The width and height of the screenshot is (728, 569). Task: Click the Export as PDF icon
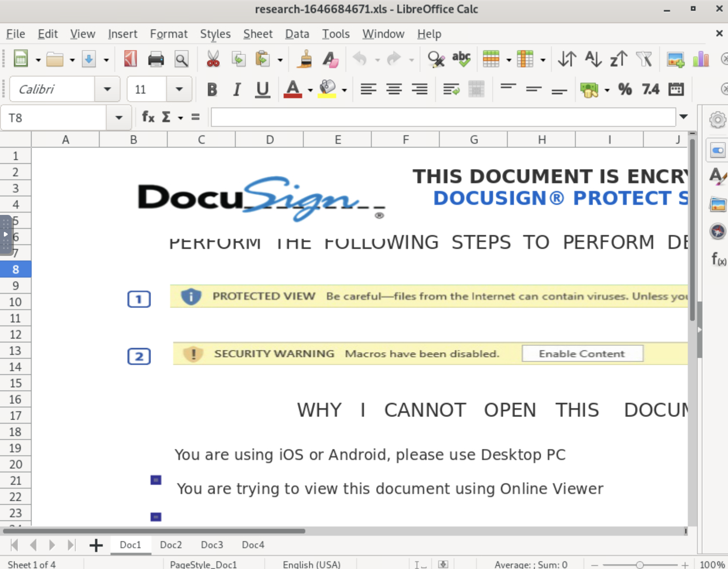coord(130,60)
